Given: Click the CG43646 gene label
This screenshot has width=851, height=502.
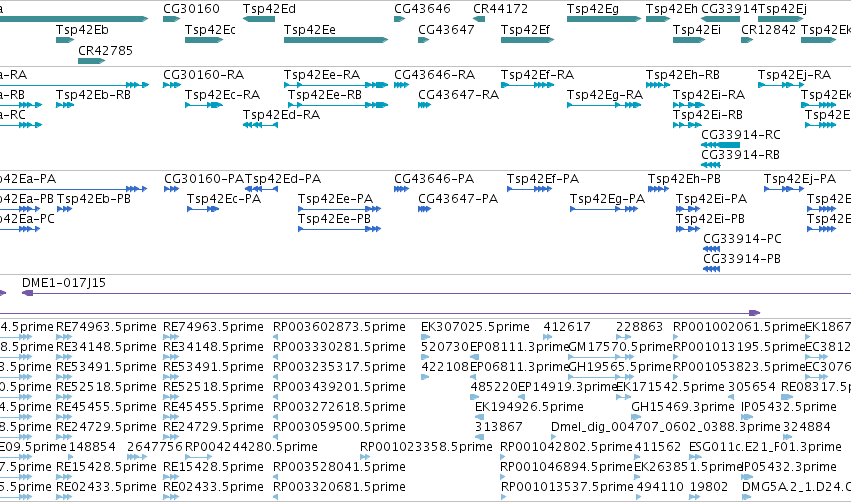Looking at the screenshot, I should pyautogui.click(x=422, y=9).
